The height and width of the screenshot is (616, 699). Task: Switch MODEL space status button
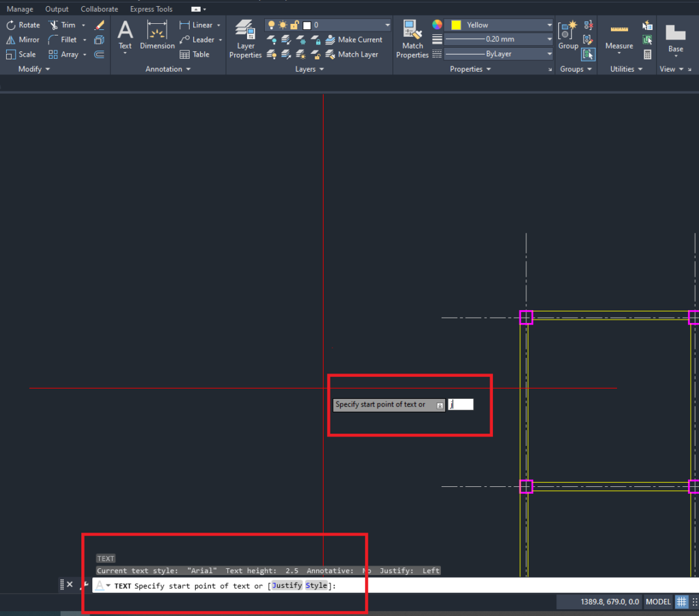(658, 602)
